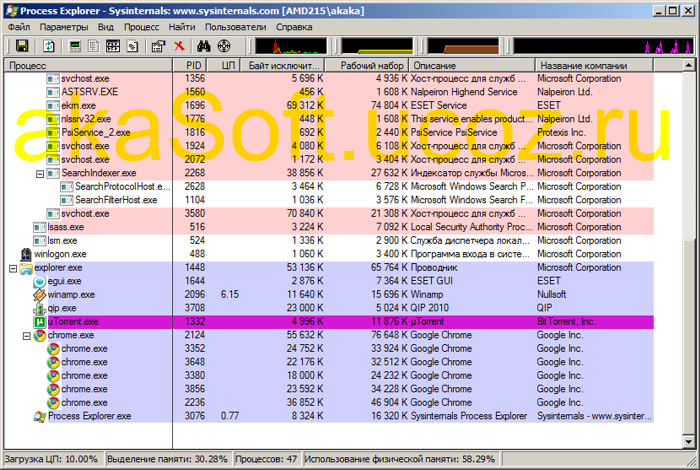The image size is (700, 470).
Task: Click the scrollbar down arrow
Action: (x=688, y=443)
